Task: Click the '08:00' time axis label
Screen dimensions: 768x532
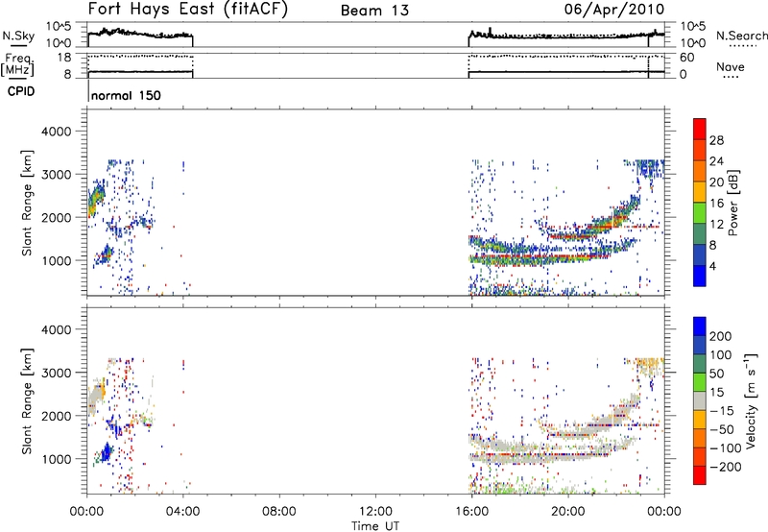Action: [x=279, y=512]
